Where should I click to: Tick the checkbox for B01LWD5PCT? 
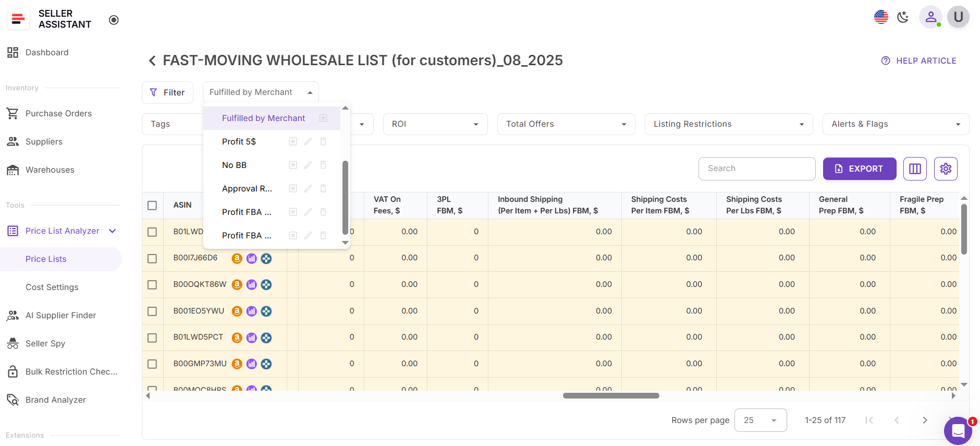tap(152, 337)
